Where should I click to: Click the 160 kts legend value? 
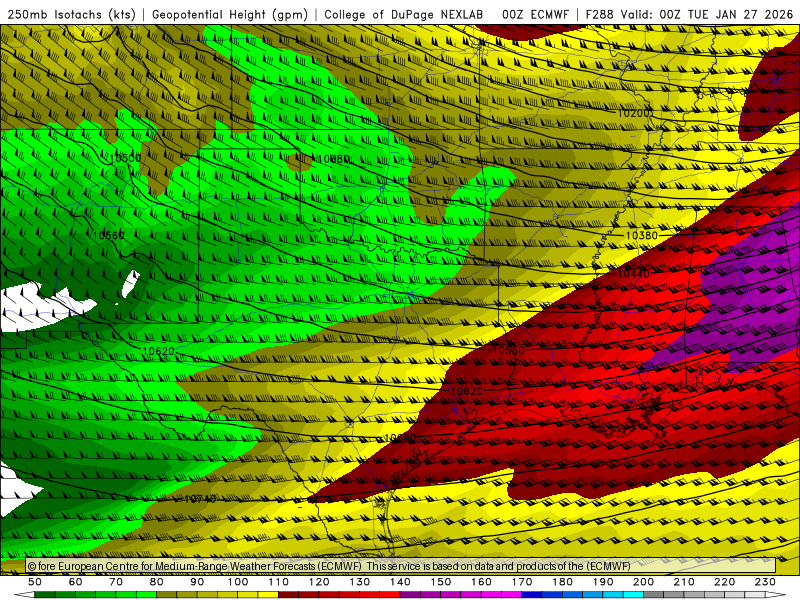[481, 582]
